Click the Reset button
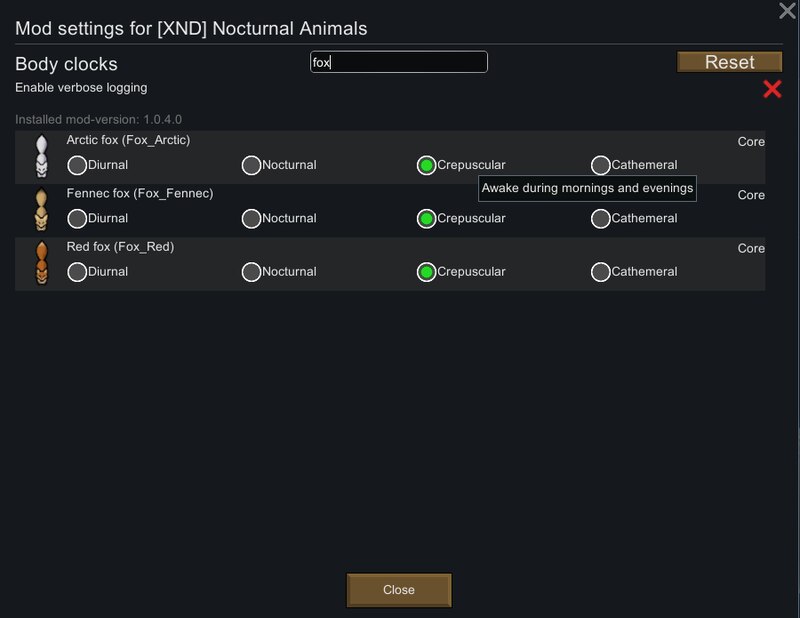 729,62
